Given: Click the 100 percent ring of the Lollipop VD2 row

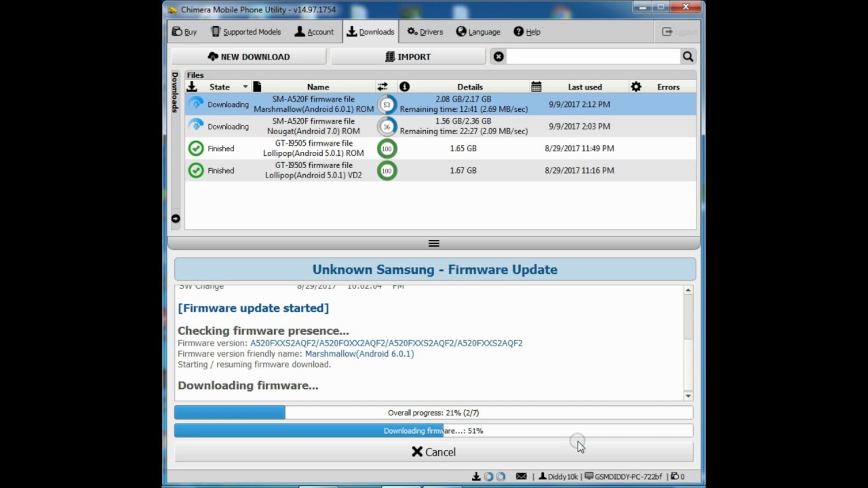Looking at the screenshot, I should pos(387,170).
